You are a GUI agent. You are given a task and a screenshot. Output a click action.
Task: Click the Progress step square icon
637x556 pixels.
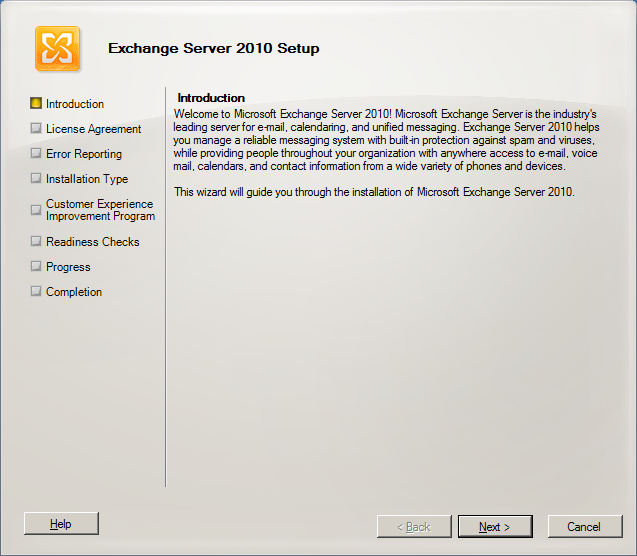pos(37,266)
